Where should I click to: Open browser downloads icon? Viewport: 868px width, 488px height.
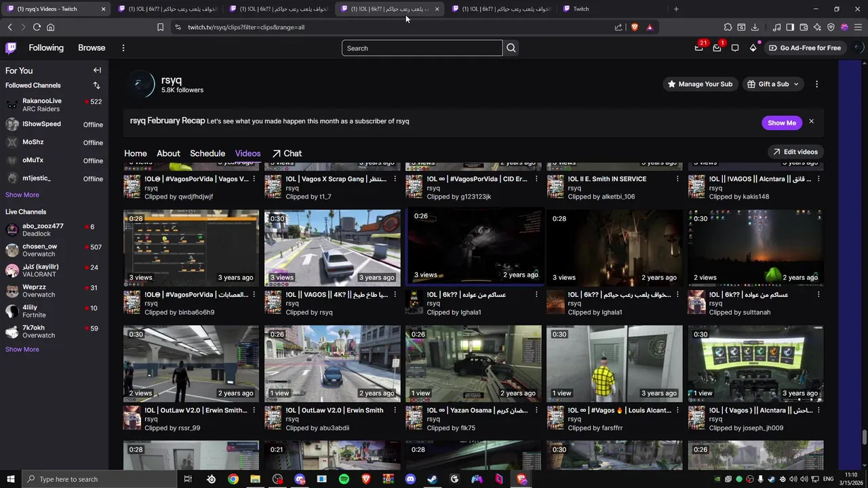pyautogui.click(x=755, y=27)
